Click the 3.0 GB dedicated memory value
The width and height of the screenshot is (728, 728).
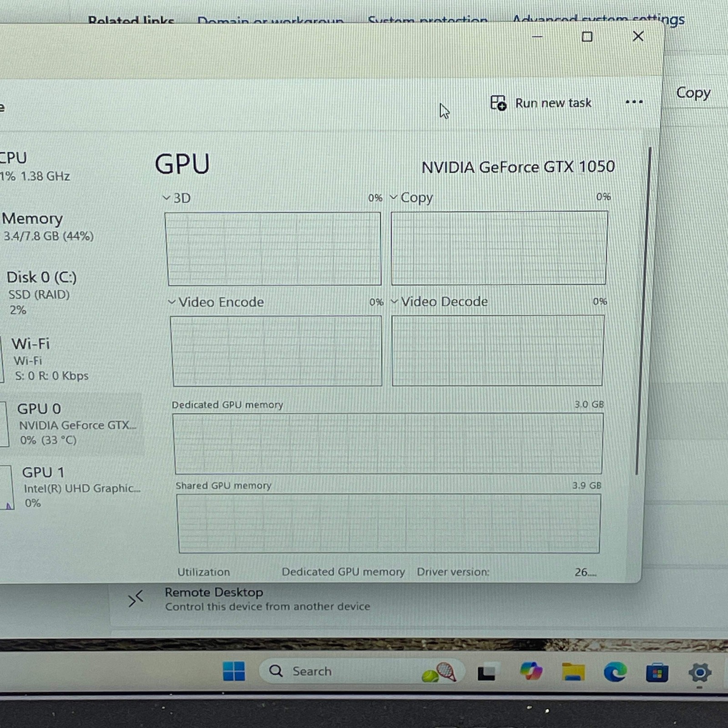pos(589,404)
